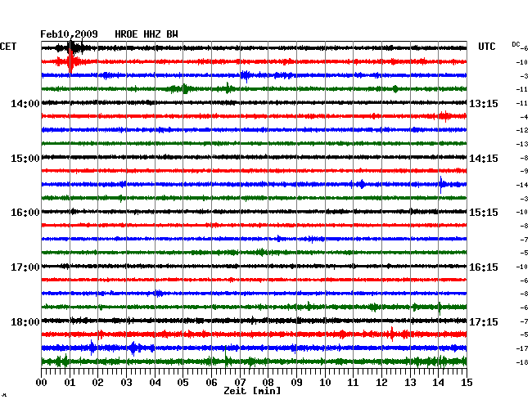Select the 14:00 CET time label
The height and width of the screenshot is (404, 532).
[25, 103]
